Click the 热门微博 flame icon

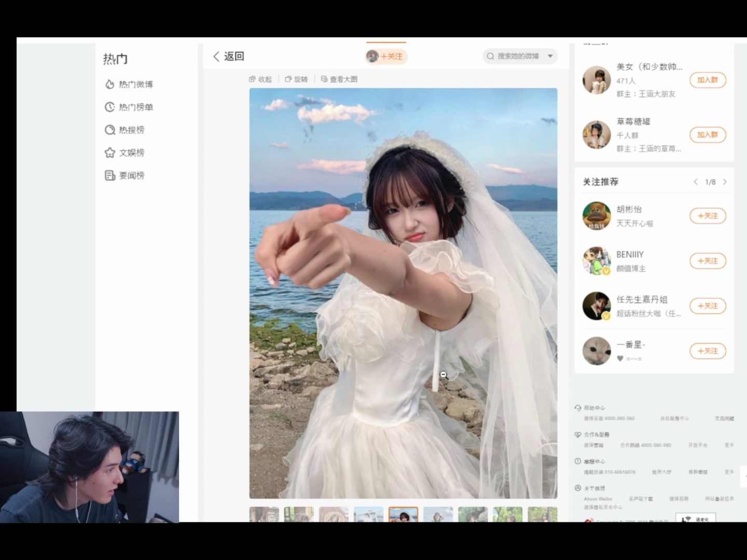109,84
